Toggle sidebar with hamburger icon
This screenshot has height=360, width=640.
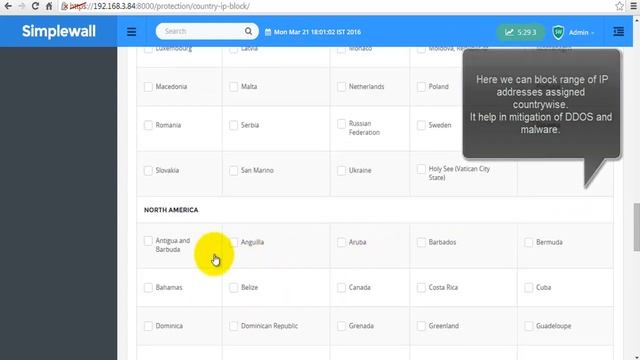pyautogui.click(x=131, y=32)
